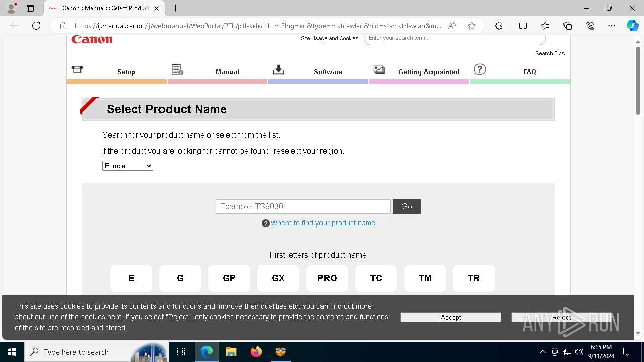Expand the Europe region dropdown
The image size is (644, 362).
pyautogui.click(x=128, y=166)
